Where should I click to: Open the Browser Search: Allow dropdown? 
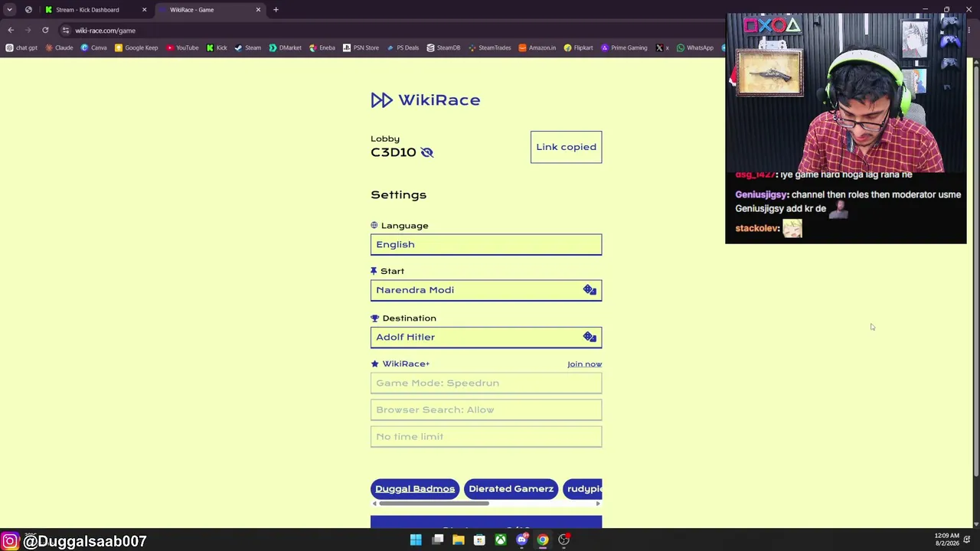click(486, 409)
